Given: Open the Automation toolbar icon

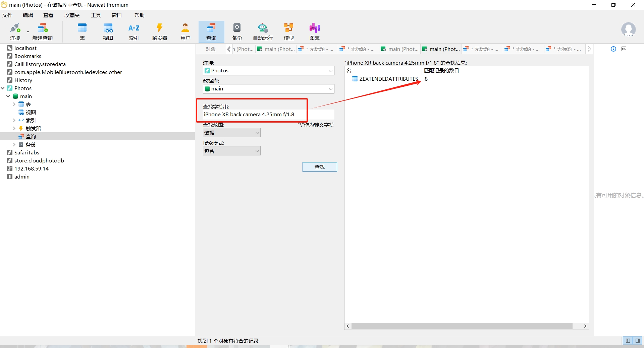Looking at the screenshot, I should 263,32.
